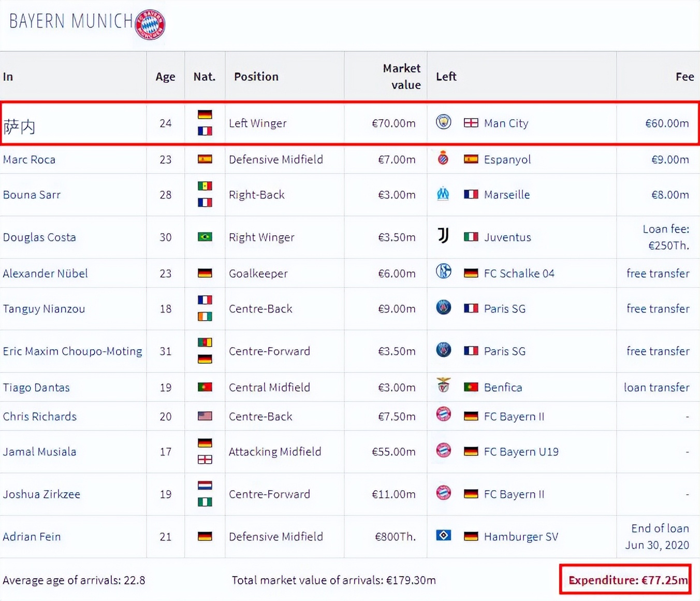Click the FC Schalke 04 crest icon
This screenshot has width=700, height=601.
click(444, 272)
